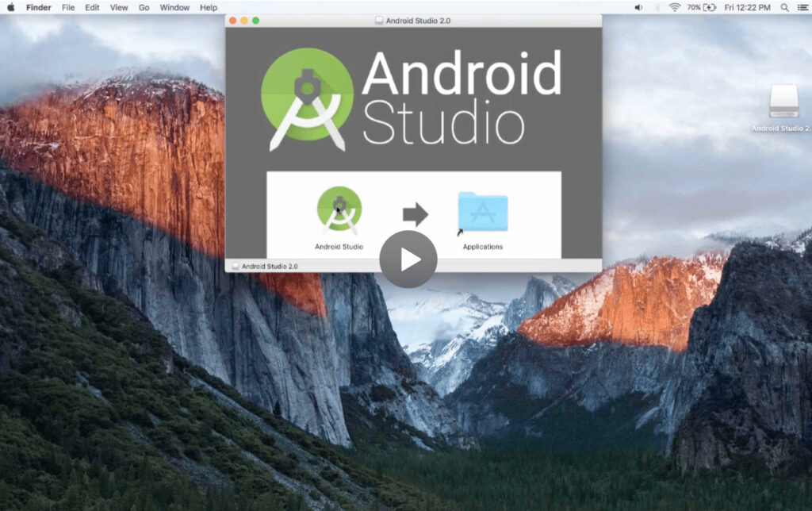812x511 pixels.
Task: Open the Window menu
Action: point(174,7)
